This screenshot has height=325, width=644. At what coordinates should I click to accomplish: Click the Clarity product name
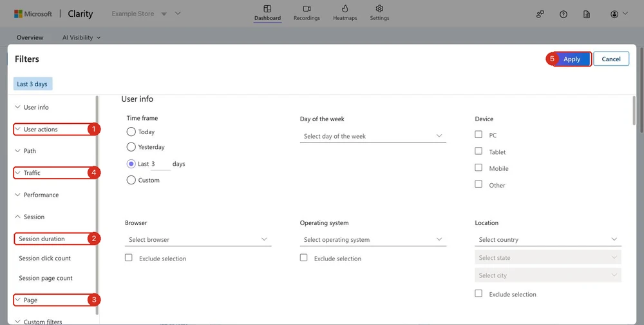(80, 14)
